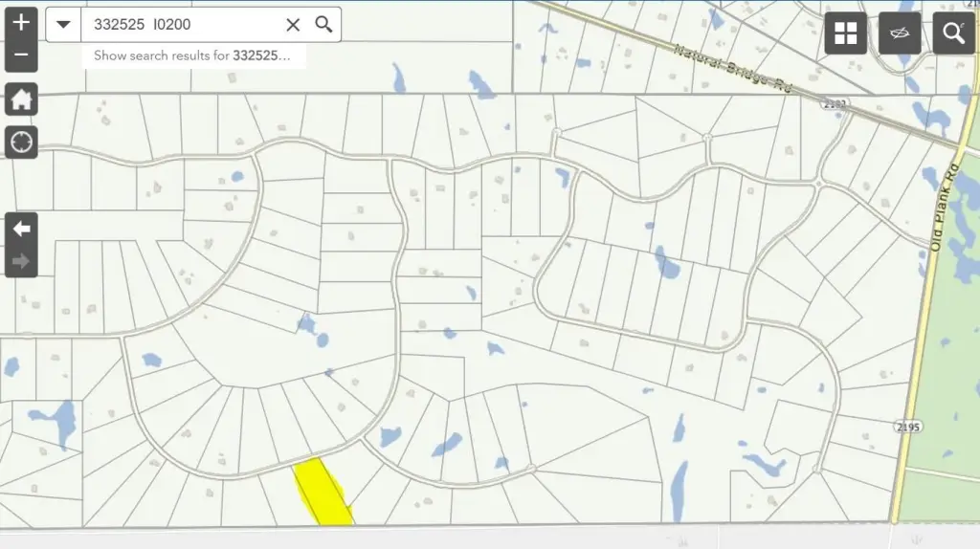980x549 pixels.
Task: Return to the default map extent via Home
Action: [x=21, y=99]
